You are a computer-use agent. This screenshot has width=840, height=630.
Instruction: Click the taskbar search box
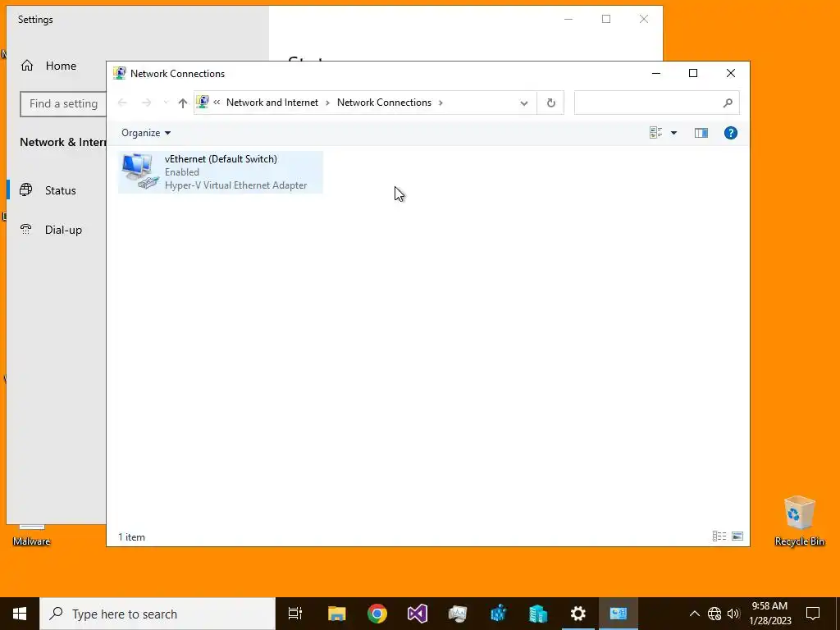pyautogui.click(x=157, y=614)
